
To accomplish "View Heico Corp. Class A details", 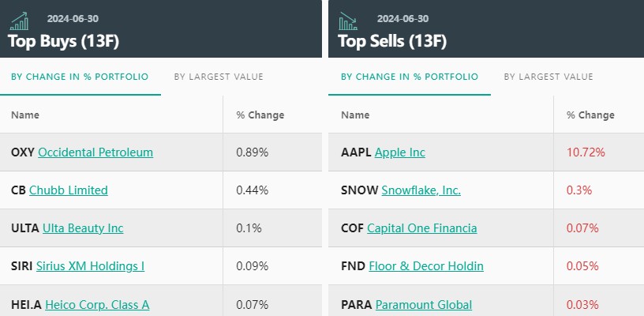I will 98,304.
